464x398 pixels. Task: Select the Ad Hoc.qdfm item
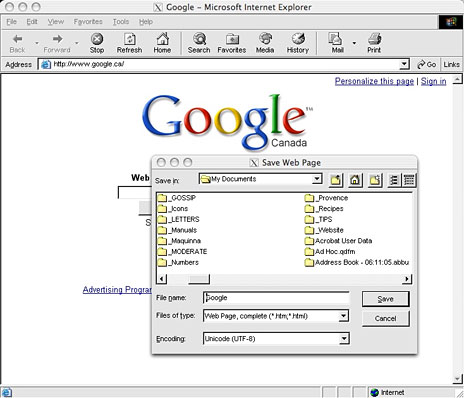[x=330, y=251]
